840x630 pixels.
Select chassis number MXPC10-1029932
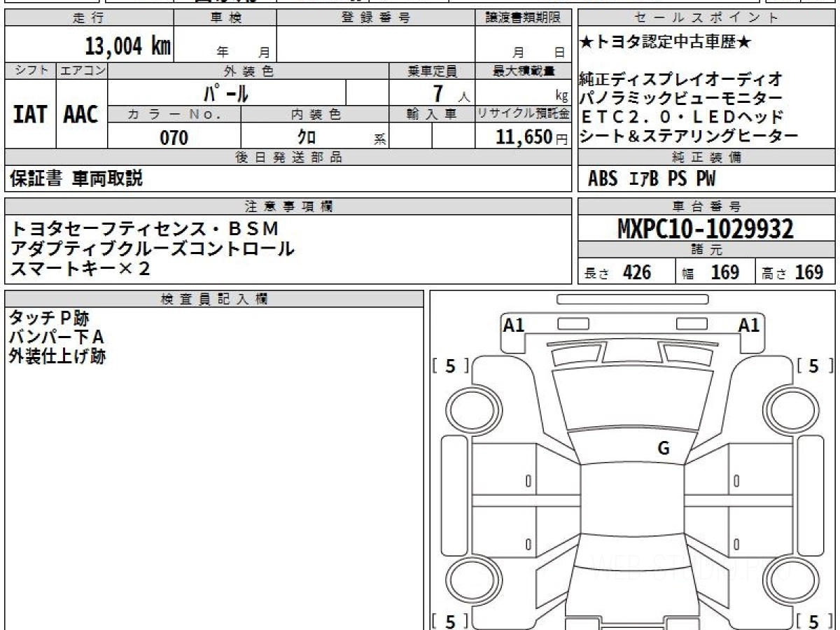tap(706, 229)
